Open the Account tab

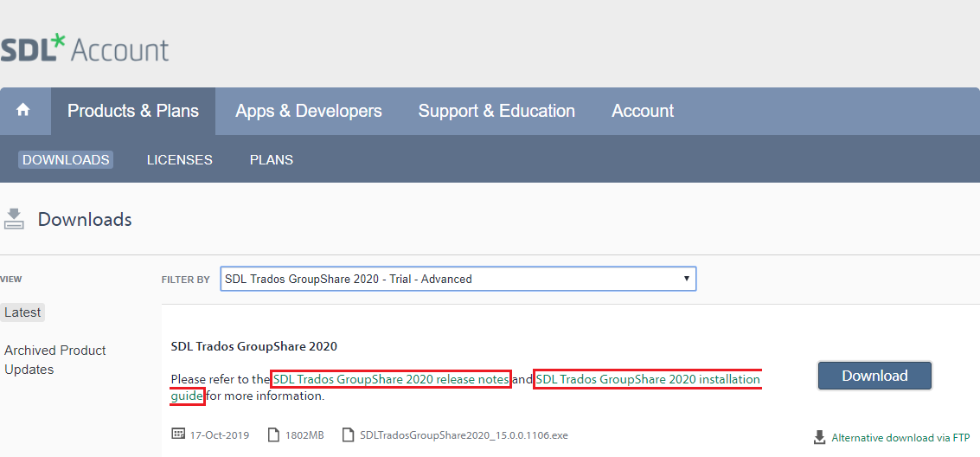click(x=643, y=111)
